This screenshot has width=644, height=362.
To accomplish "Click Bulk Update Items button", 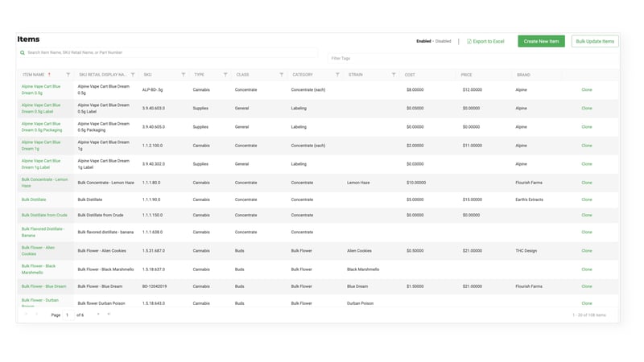I will pyautogui.click(x=595, y=41).
